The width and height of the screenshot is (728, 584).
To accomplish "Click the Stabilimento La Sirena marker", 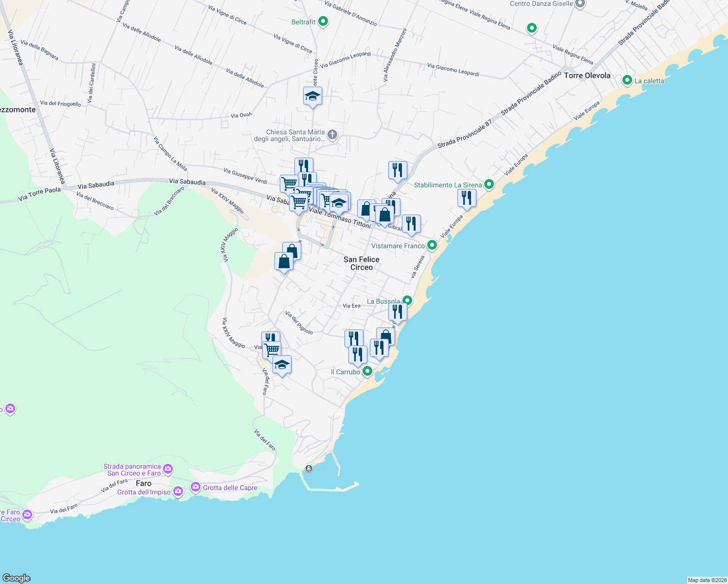I will (489, 184).
